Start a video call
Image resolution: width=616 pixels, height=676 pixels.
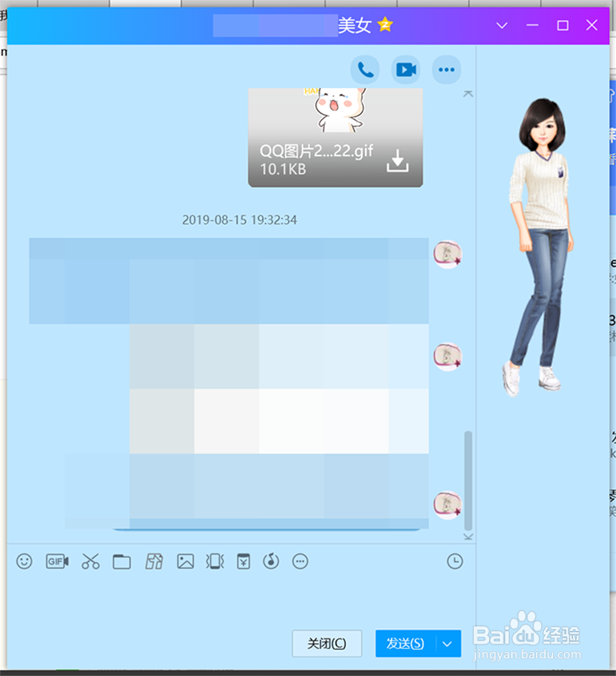[x=405, y=69]
